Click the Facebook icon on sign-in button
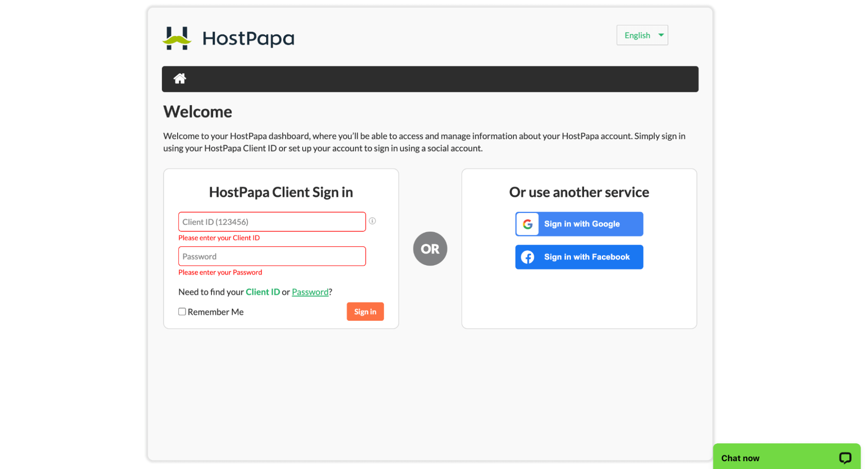The width and height of the screenshot is (868, 469). tap(528, 257)
